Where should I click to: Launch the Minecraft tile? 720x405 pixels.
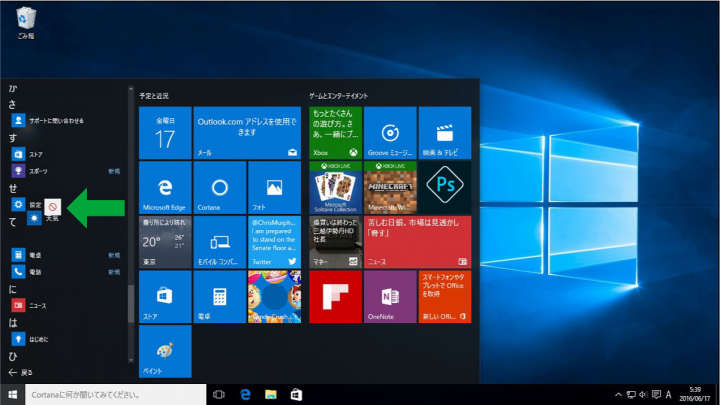click(390, 187)
